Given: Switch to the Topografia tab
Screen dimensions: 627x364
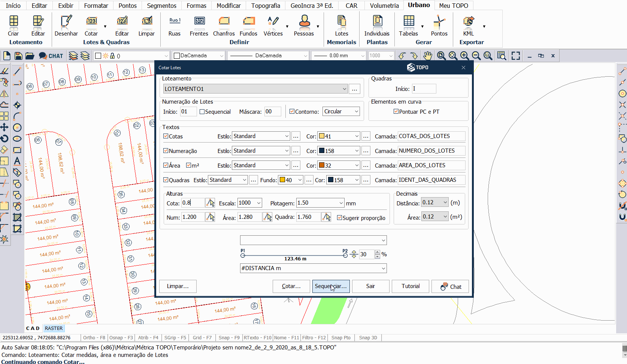Looking at the screenshot, I should tap(265, 6).
